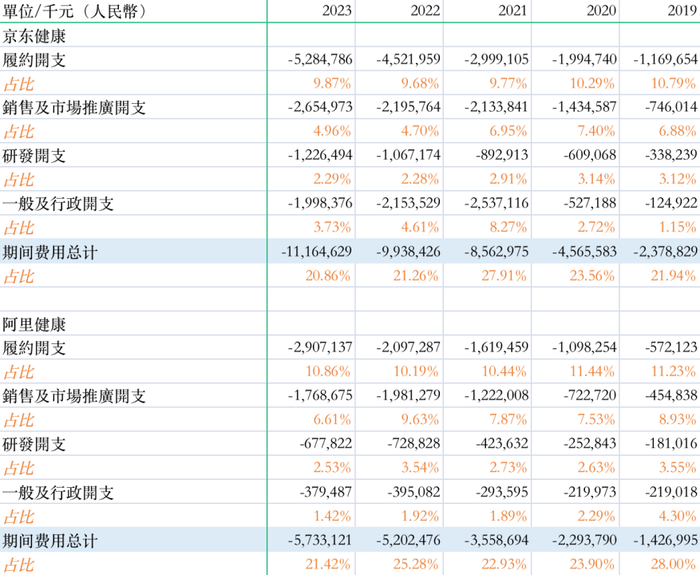Click total -3,558,694

(x=496, y=540)
